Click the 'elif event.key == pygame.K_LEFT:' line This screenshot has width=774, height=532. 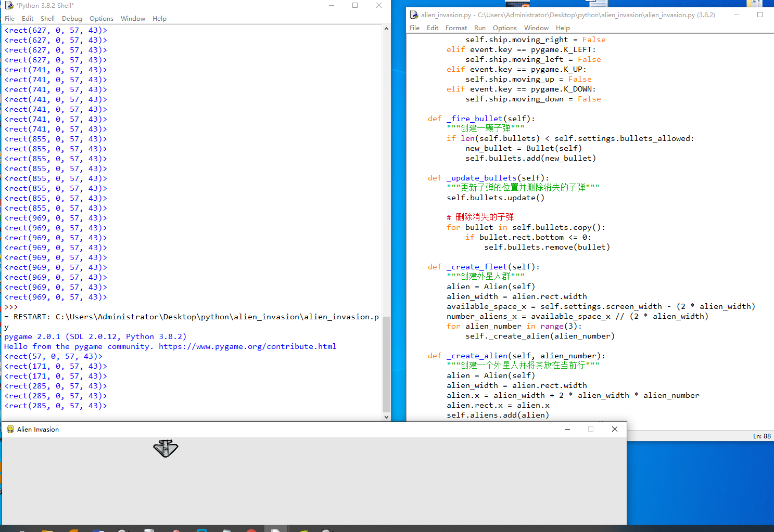tap(521, 49)
